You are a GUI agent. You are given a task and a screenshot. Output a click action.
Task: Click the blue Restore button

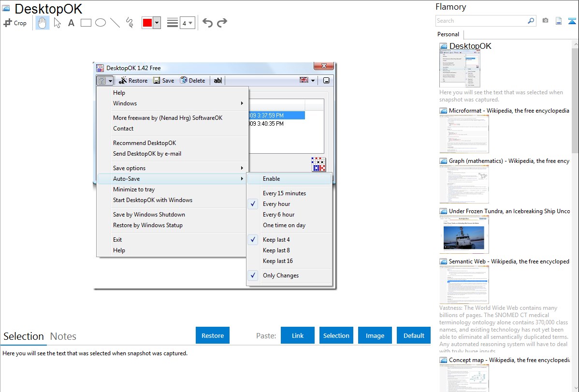coord(213,335)
